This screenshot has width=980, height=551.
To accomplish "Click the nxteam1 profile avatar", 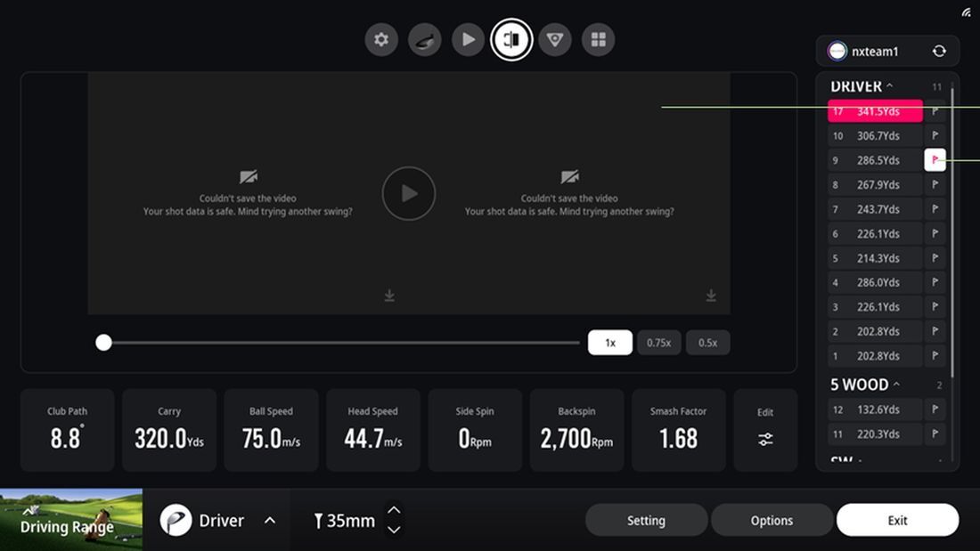I will coord(837,52).
